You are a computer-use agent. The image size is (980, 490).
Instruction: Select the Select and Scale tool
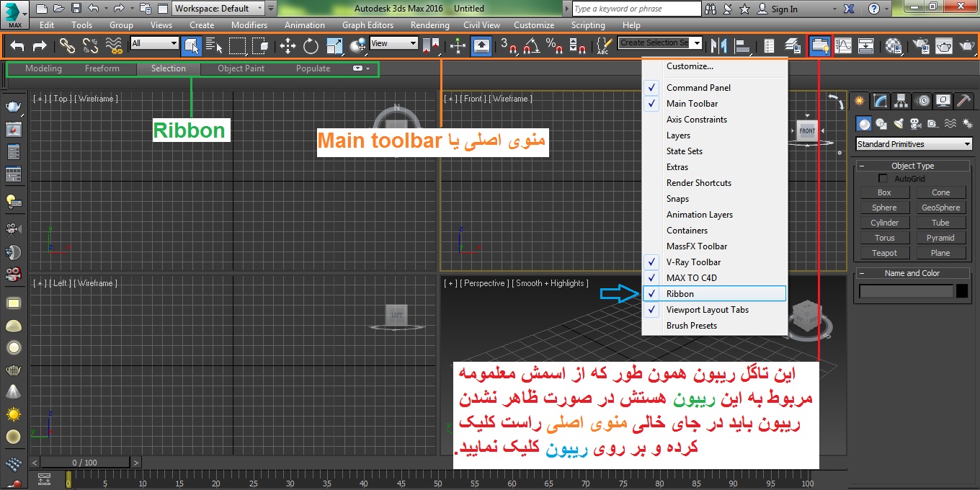coord(334,45)
